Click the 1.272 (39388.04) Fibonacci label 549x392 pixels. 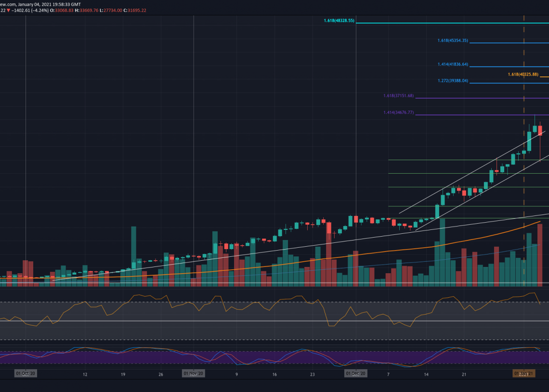[x=453, y=81]
